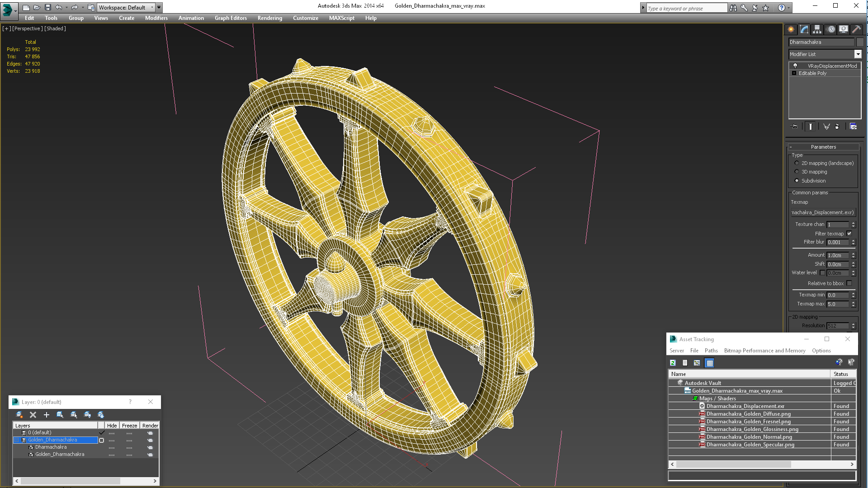Image resolution: width=868 pixels, height=488 pixels.
Task: Click the binoculars search icon in title bar
Action: point(733,8)
